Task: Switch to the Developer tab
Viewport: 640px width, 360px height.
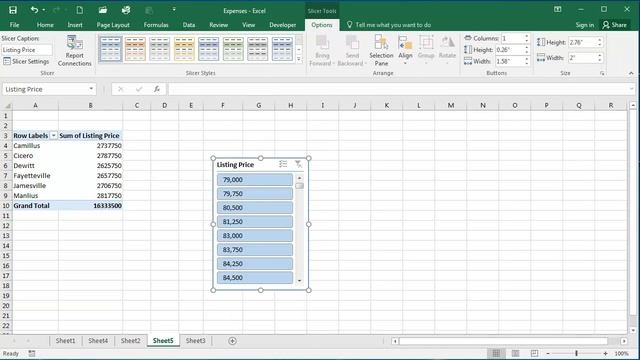Action: coord(282,25)
